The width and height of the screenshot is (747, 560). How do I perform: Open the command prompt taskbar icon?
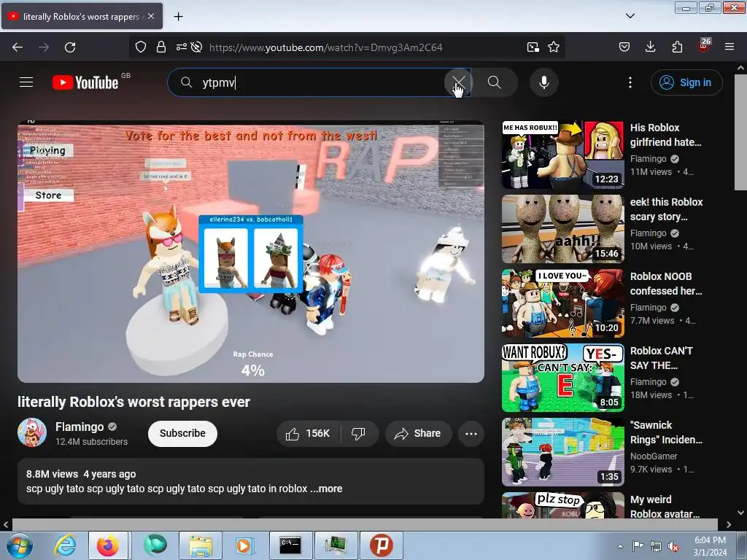[x=290, y=545]
